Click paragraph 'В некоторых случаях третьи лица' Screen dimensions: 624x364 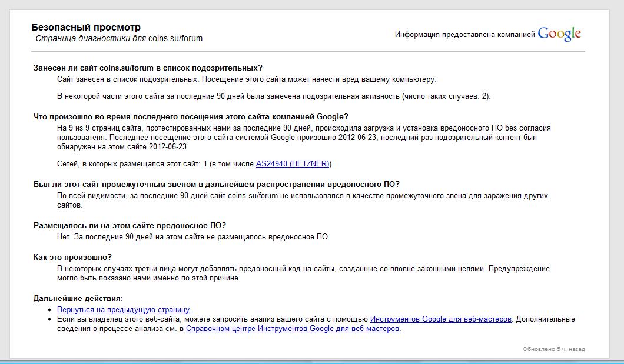tap(303, 273)
